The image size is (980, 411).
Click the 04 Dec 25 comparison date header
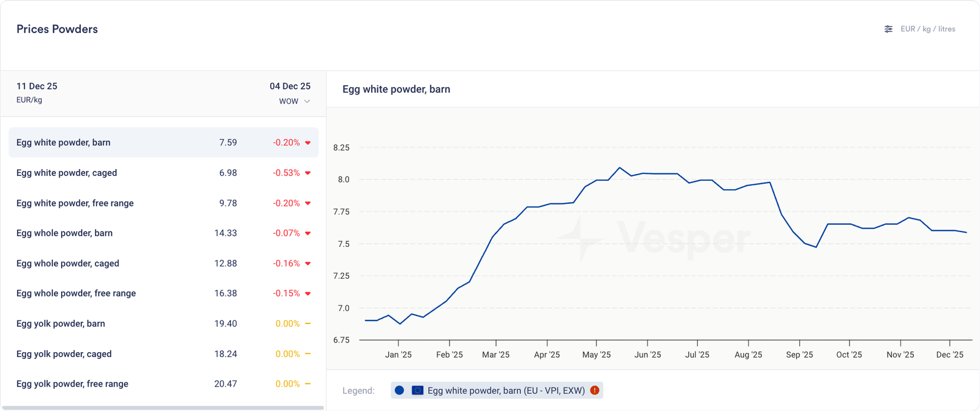pyautogui.click(x=290, y=86)
